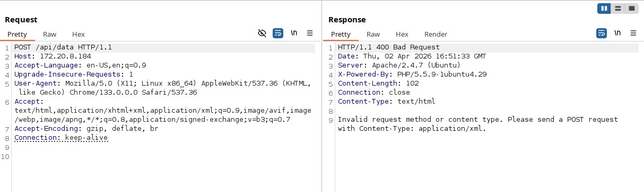
Task: Click the User-Agent header name
Action: [38, 84]
